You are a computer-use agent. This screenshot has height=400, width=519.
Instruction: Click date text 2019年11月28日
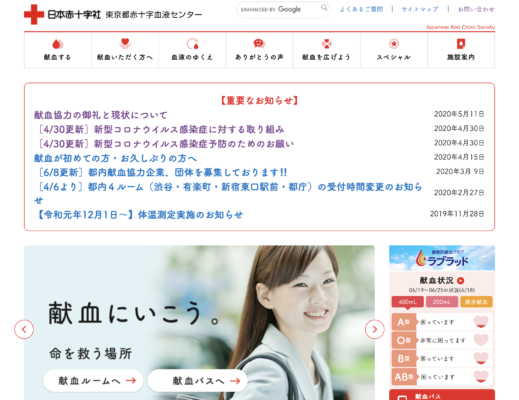click(457, 214)
